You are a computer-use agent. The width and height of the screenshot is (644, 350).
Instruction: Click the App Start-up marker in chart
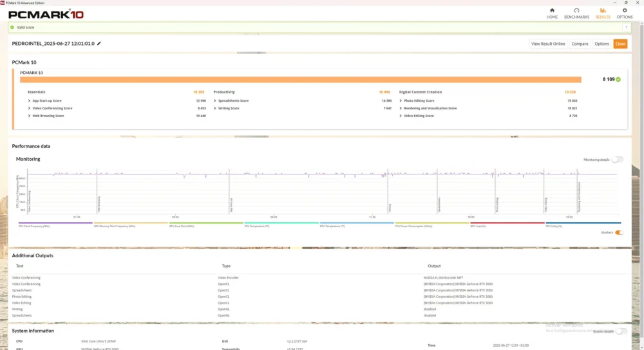pyautogui.click(x=231, y=205)
